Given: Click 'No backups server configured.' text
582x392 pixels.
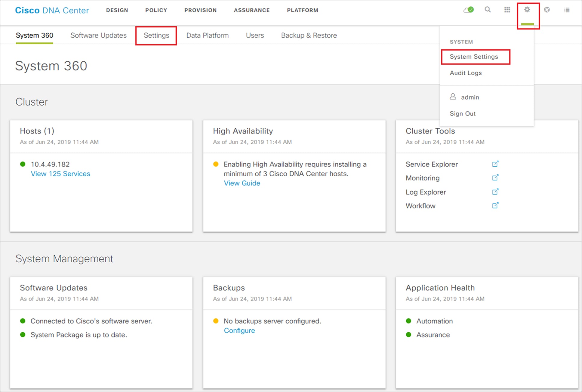Looking at the screenshot, I should point(273,321).
